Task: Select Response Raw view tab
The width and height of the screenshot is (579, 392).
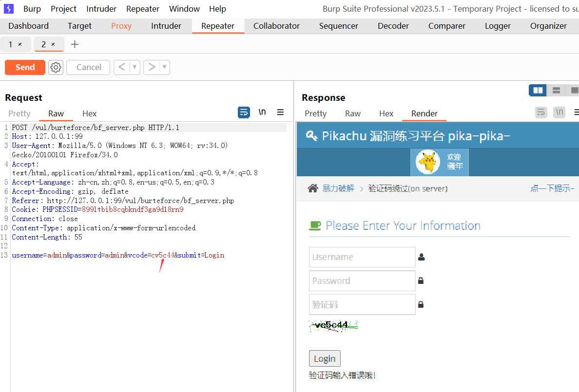Action: [x=353, y=113]
